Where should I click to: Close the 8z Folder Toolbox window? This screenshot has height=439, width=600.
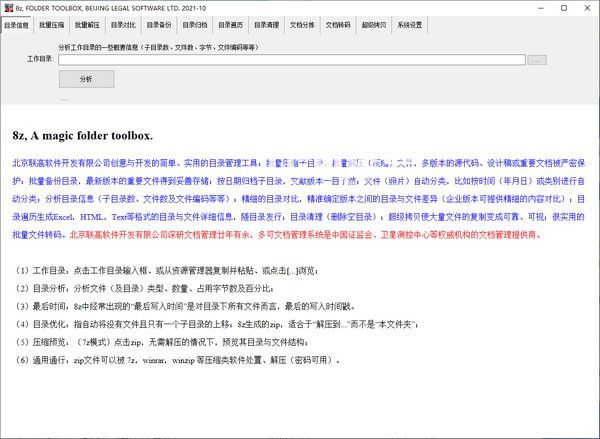pyautogui.click(x=588, y=8)
